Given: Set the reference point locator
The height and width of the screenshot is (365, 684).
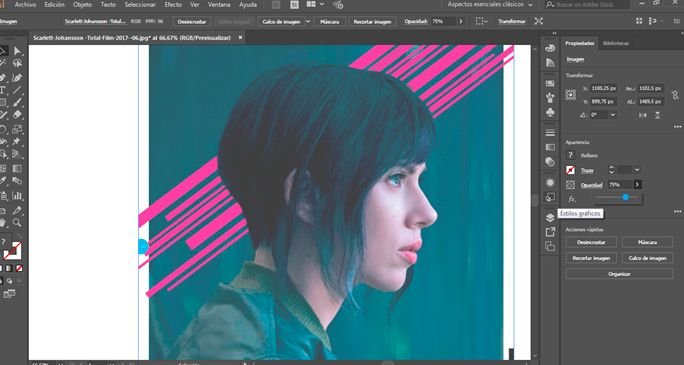Looking at the screenshot, I should point(571,95).
